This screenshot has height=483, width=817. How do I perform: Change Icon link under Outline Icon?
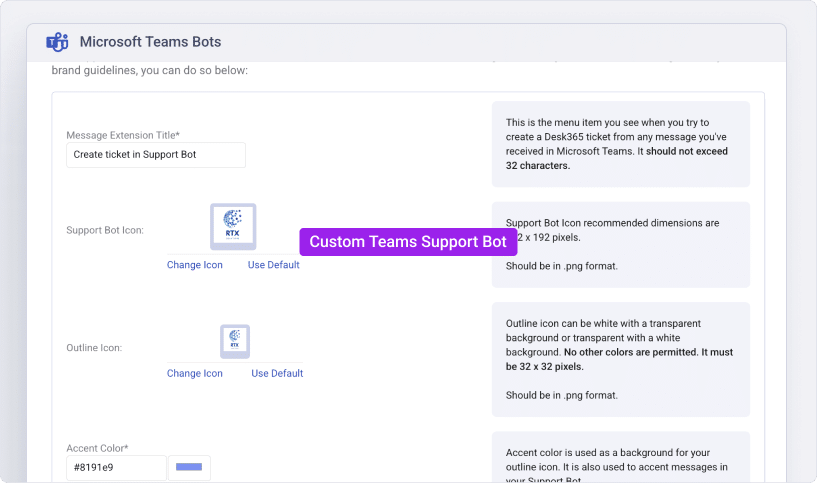tap(194, 373)
